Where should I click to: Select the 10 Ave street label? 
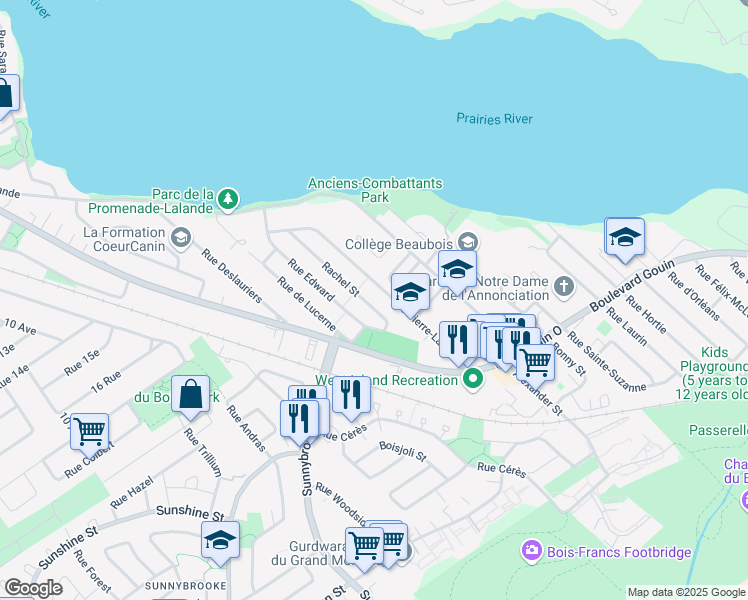tap(20, 327)
